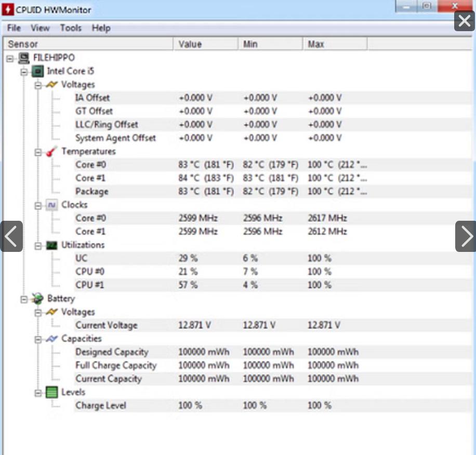Select Core #0 under Temperatures
This screenshot has height=455, width=476.
coord(273,165)
